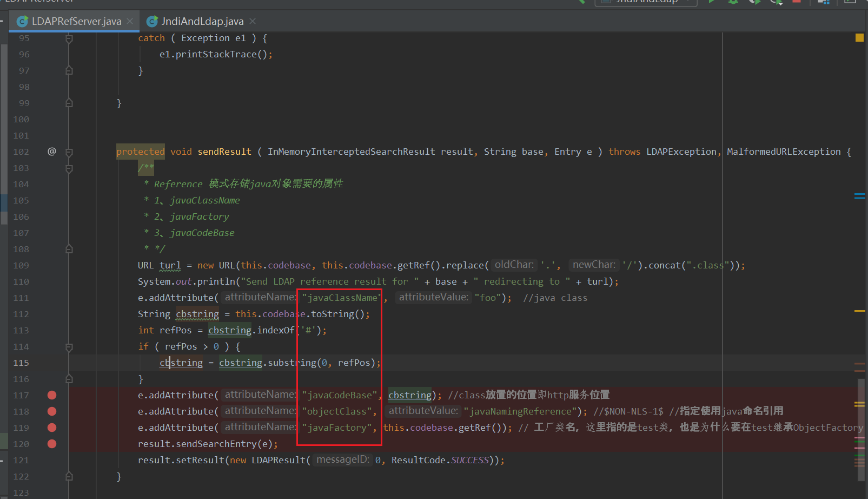Image resolution: width=868 pixels, height=499 pixels.
Task: Click LDAPException in the throws clause
Action: 681,152
